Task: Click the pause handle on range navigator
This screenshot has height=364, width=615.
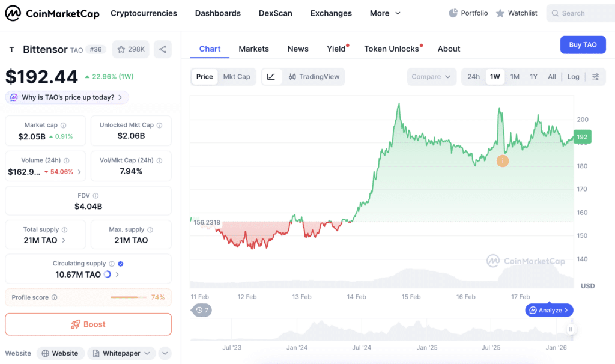Action: [x=571, y=329]
